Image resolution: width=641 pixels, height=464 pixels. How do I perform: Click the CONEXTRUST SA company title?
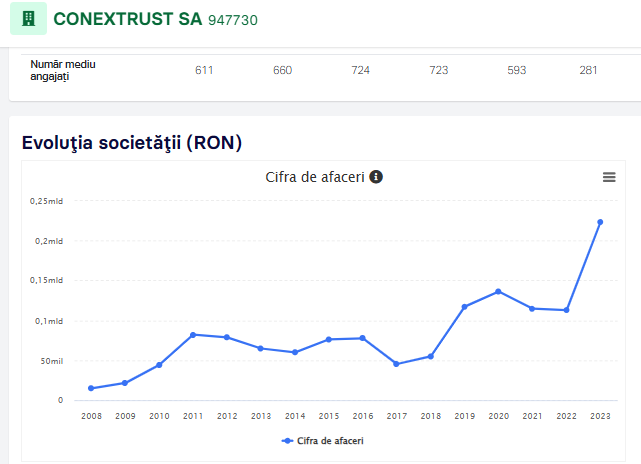[x=128, y=19]
